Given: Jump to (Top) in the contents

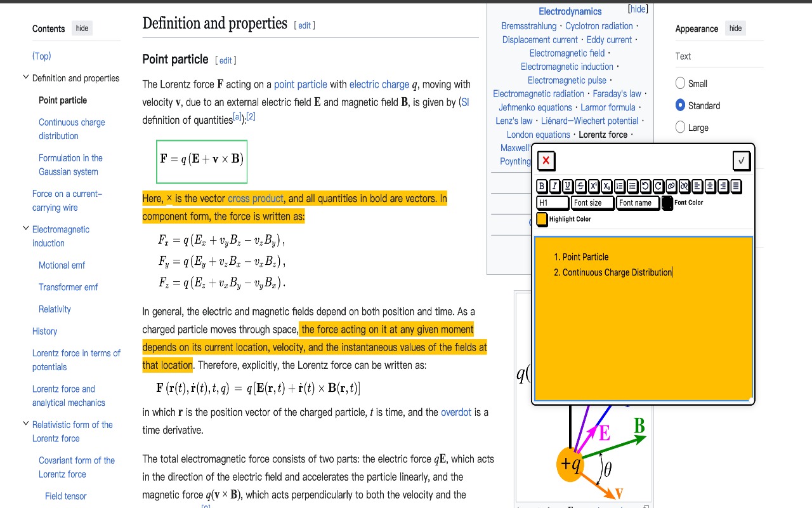Looking at the screenshot, I should click(41, 56).
